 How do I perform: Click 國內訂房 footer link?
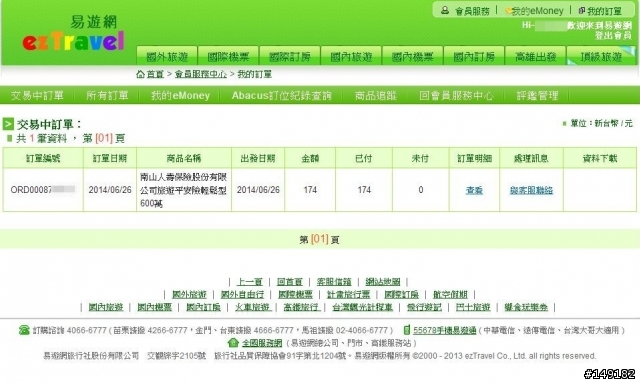203,307
